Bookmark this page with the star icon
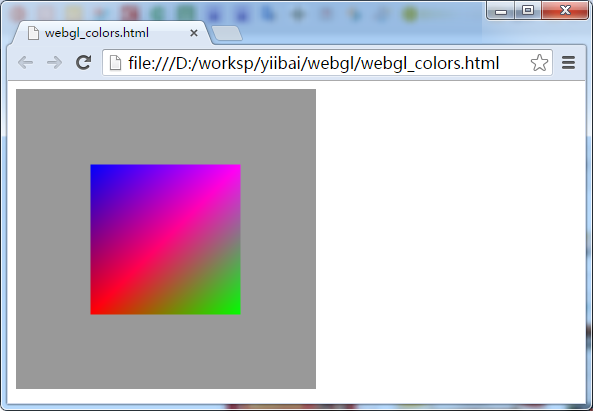The width and height of the screenshot is (593, 411). (x=539, y=63)
